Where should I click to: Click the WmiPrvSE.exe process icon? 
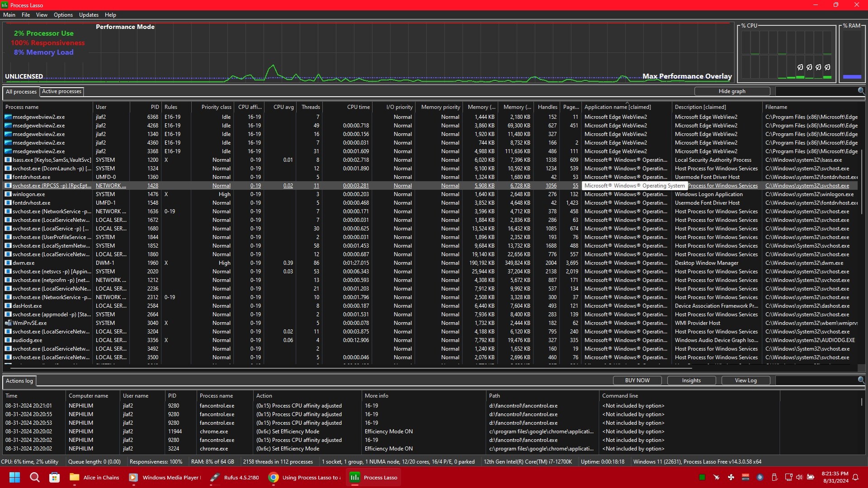point(8,323)
